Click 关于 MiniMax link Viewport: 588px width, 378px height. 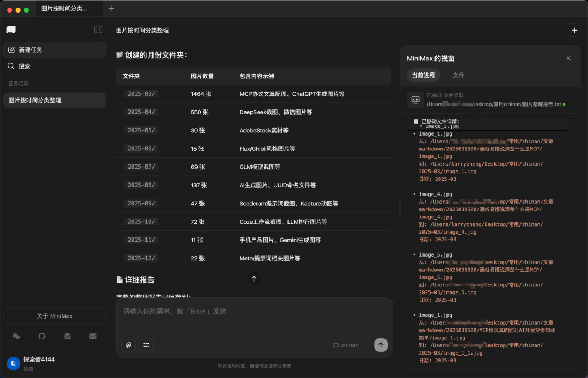[54, 315]
